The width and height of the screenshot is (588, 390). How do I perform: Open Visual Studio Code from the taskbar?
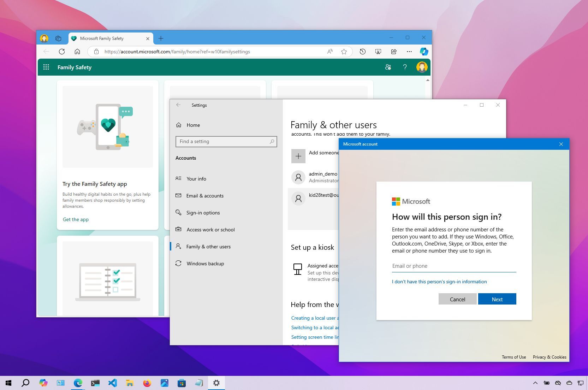coord(112,383)
